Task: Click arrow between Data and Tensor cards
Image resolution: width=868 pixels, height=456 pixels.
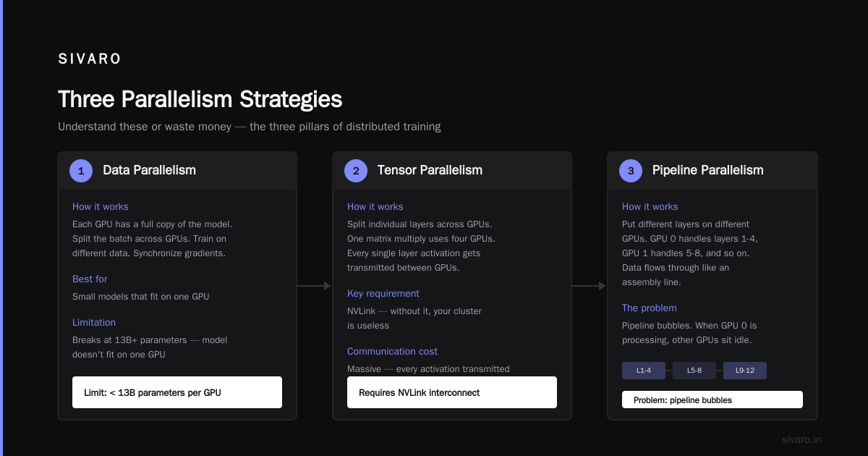Action: 314,286
